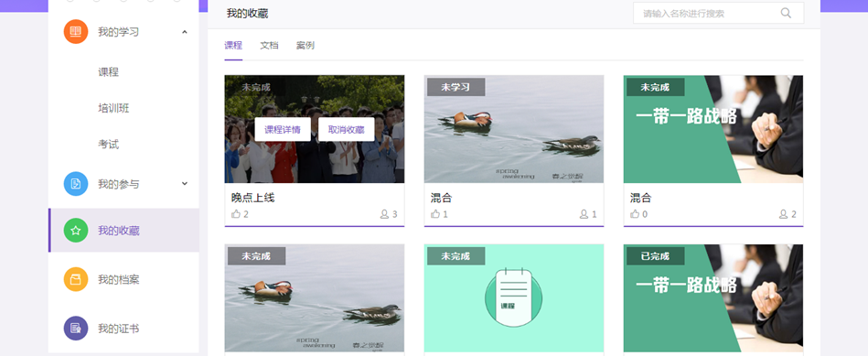Image resolution: width=868 pixels, height=356 pixels.
Task: Click the yellow 我的档案 archive icon
Action: click(x=76, y=279)
